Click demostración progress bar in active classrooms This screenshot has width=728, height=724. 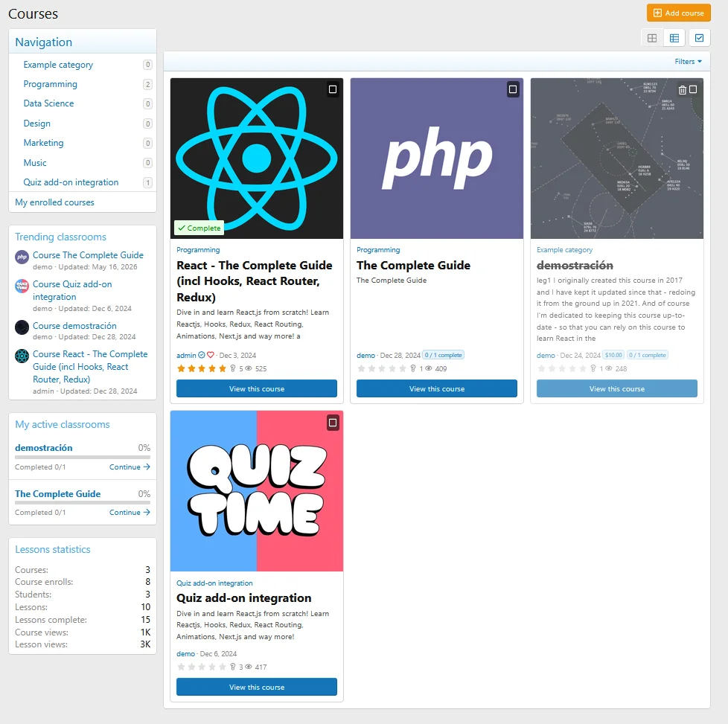83,457
